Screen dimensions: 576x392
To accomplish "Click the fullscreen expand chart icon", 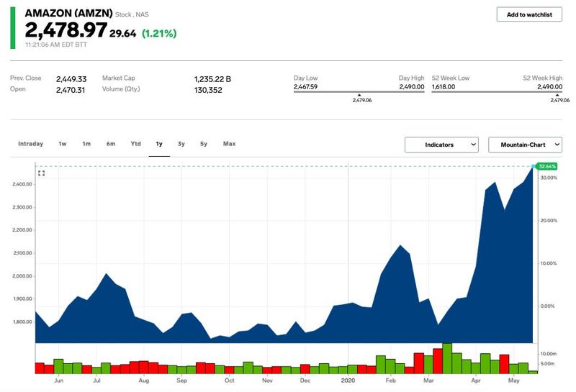I will (x=42, y=173).
